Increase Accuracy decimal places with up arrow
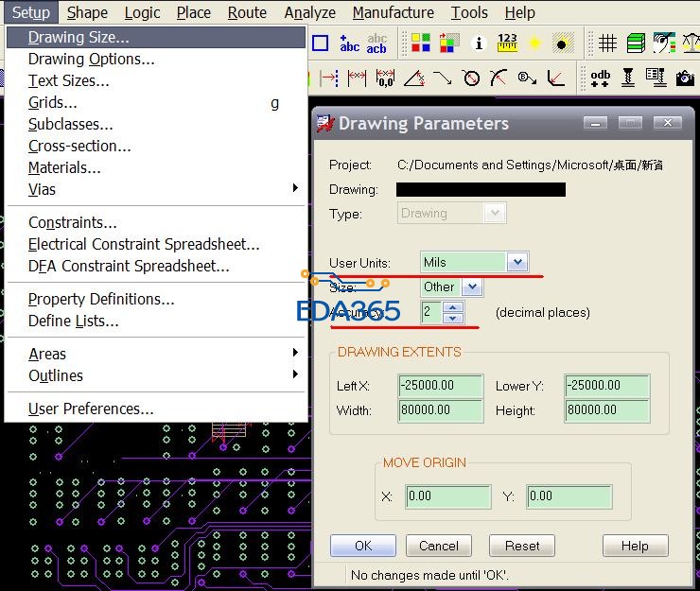This screenshot has width=700, height=591. click(x=453, y=307)
